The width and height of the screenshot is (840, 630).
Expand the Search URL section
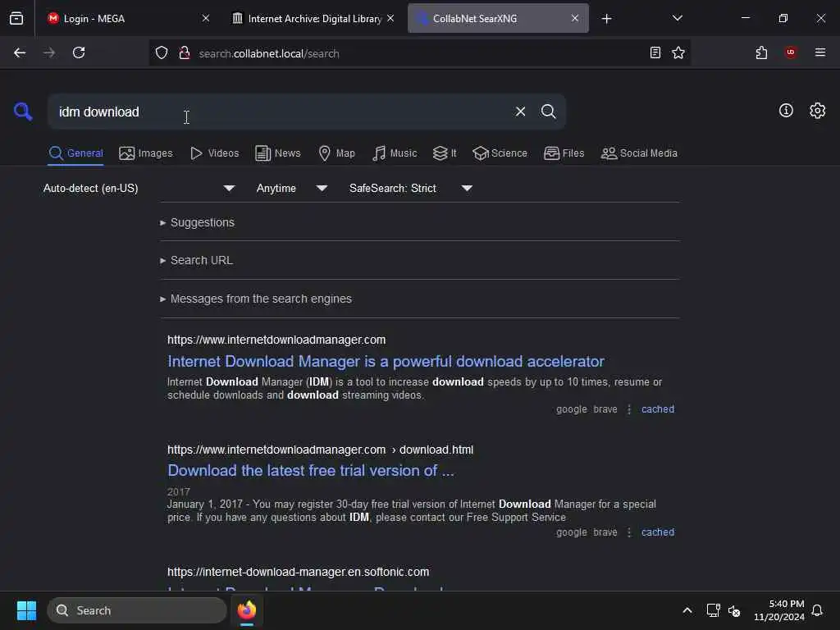pos(197,260)
